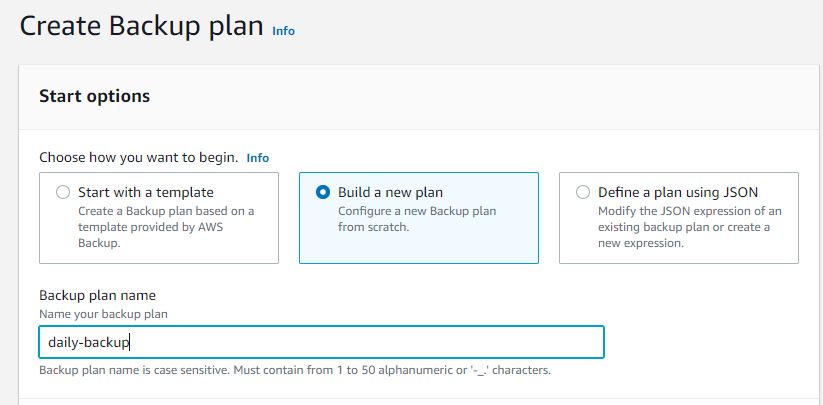The image size is (823, 405).
Task: Select the 'Start with a template' radio button
Action: pyautogui.click(x=63, y=192)
